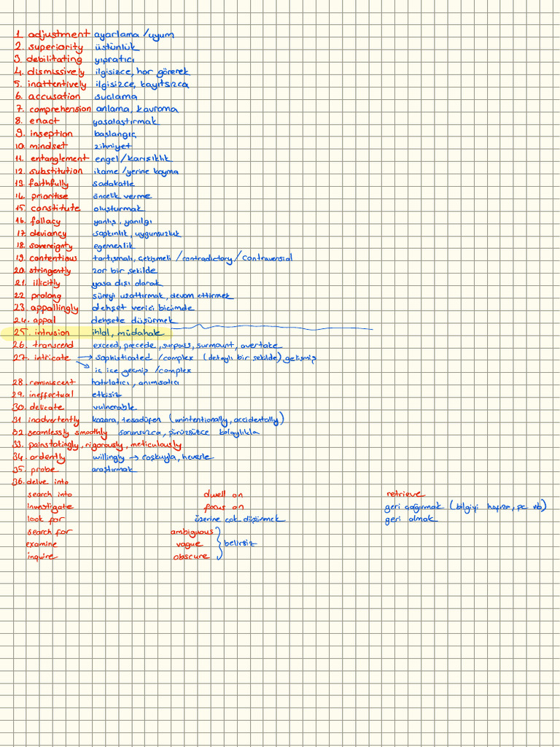Select the blue word "controversial"
Screen dimensions: 560x747
pyautogui.click(x=267, y=258)
